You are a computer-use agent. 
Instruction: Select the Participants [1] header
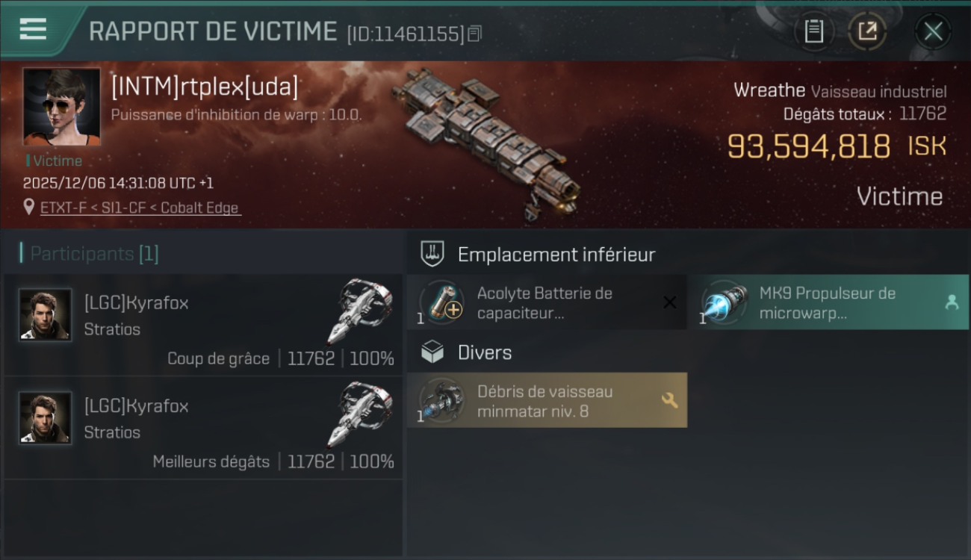click(x=90, y=254)
